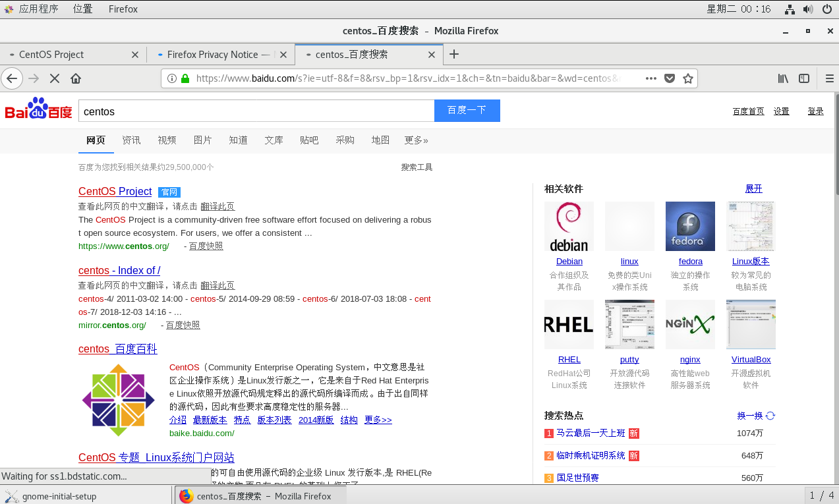Screen dimensions: 839x504
Task: Open the centos 百度百科 result
Action: 118,349
